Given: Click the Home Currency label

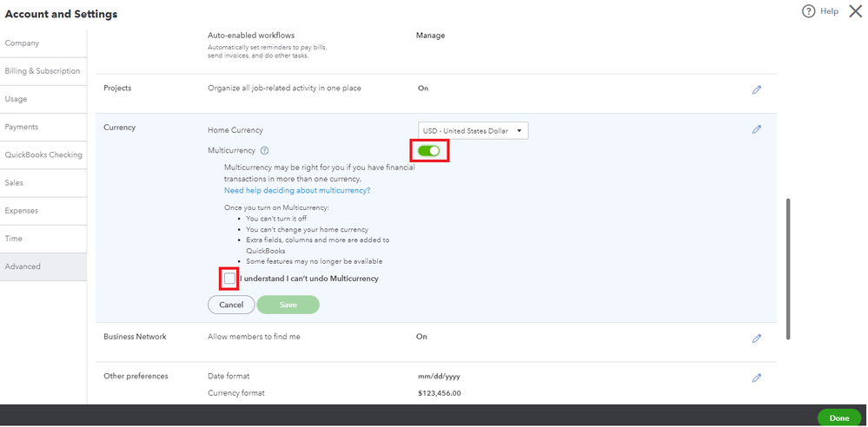Looking at the screenshot, I should click(x=235, y=130).
